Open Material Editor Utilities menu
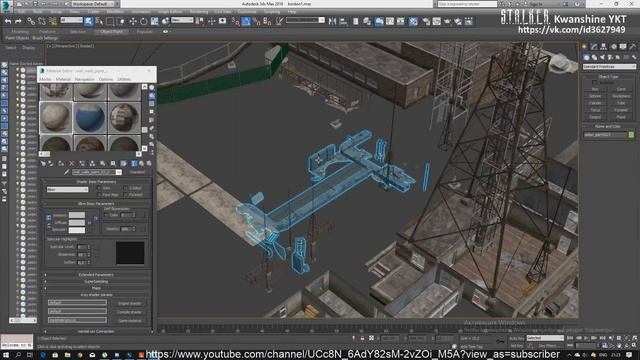The image size is (640, 360). (x=124, y=79)
